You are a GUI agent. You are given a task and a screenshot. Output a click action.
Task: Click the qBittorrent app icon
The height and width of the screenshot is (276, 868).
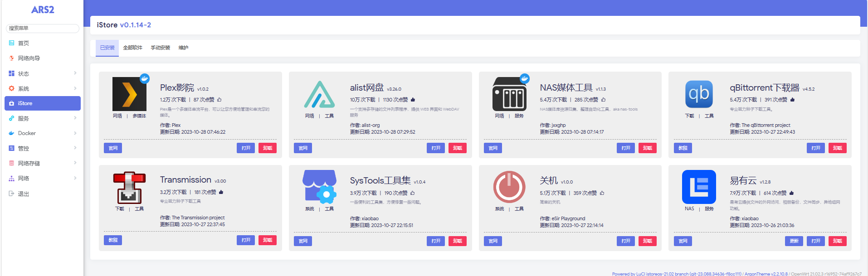[x=699, y=94]
